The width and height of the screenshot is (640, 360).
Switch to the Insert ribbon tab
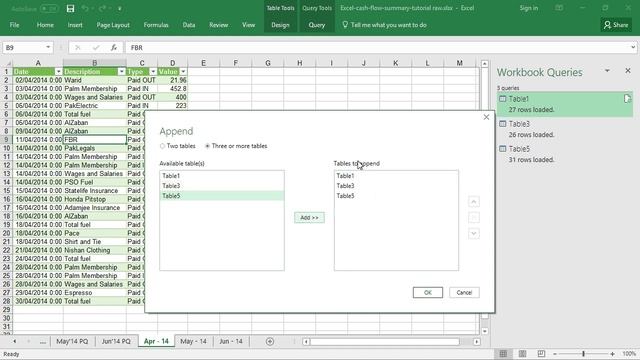75,25
